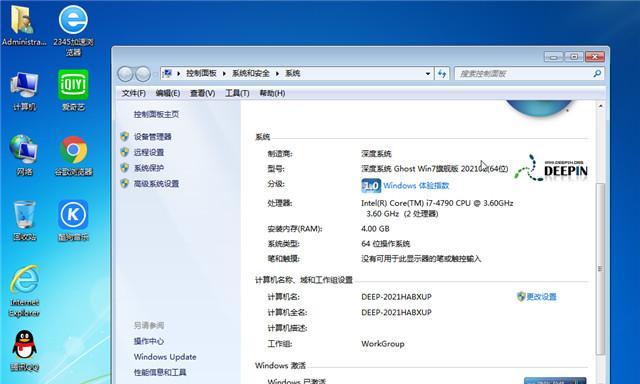Open the 网络 desktop icon

(24, 155)
